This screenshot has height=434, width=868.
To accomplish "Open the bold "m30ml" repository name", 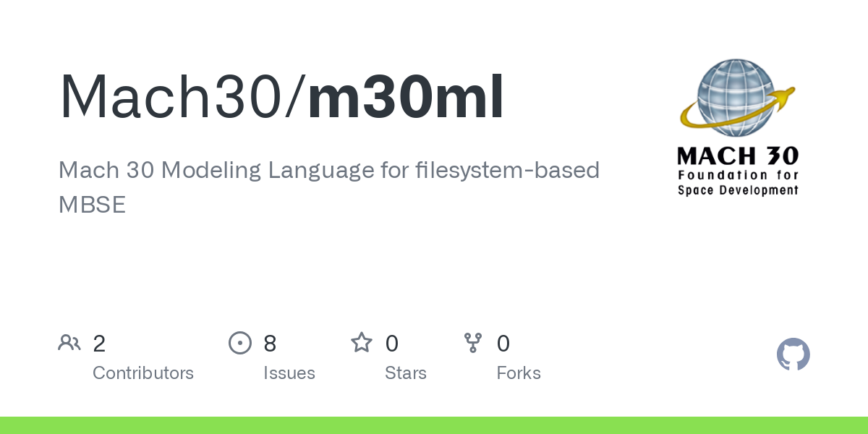I will [406, 96].
